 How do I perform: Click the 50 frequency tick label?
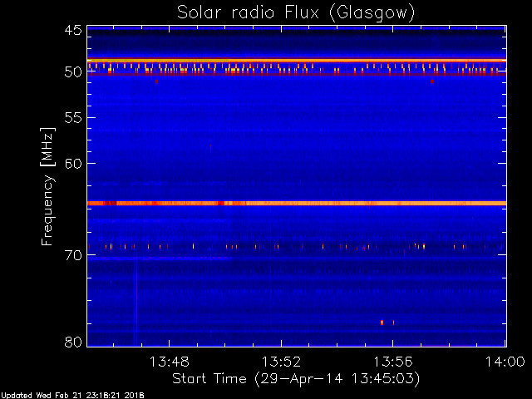73,72
